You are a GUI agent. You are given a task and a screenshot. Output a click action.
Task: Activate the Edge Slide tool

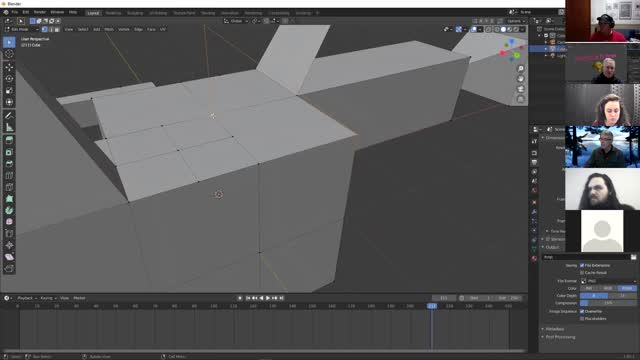tap(9, 233)
